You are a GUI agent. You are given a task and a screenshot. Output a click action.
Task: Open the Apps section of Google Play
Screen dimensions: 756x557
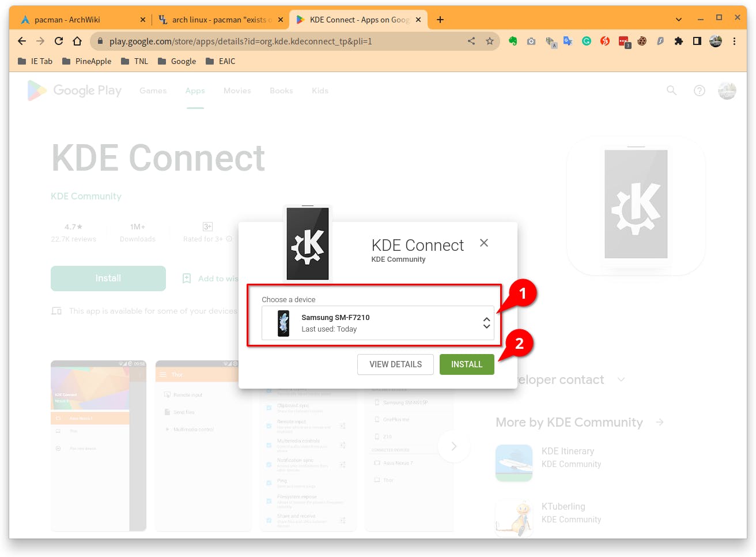click(195, 91)
